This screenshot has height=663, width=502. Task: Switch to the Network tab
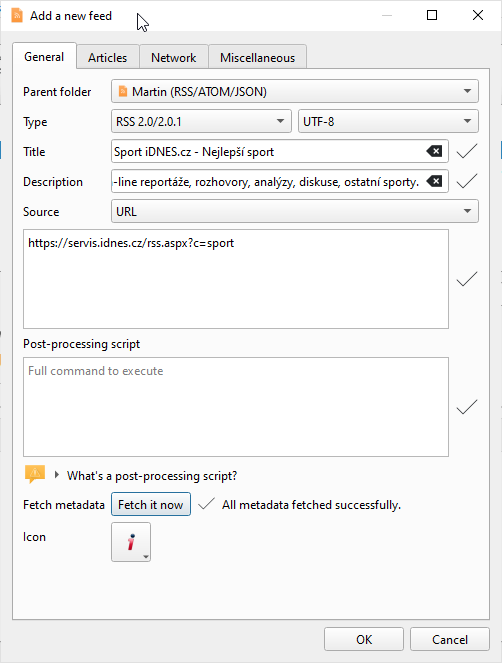[173, 58]
